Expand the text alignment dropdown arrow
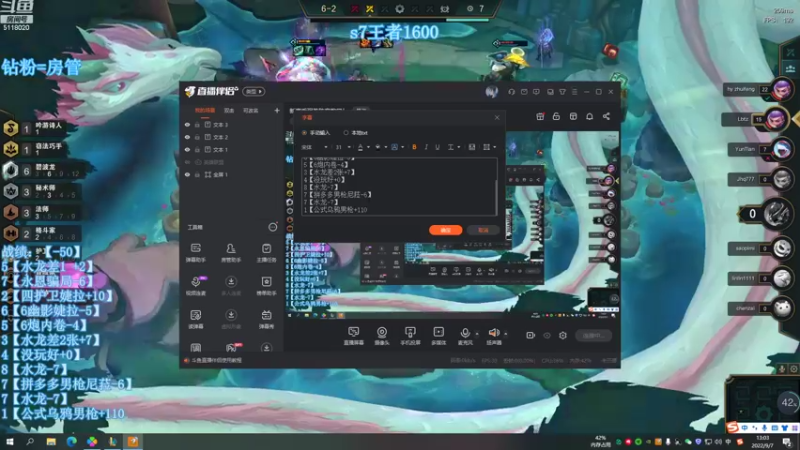The height and width of the screenshot is (450, 800). pyautogui.click(x=459, y=147)
